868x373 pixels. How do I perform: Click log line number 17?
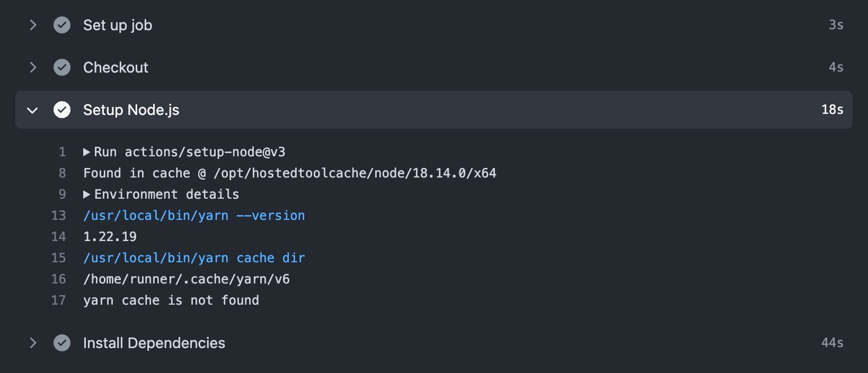pyautogui.click(x=58, y=300)
